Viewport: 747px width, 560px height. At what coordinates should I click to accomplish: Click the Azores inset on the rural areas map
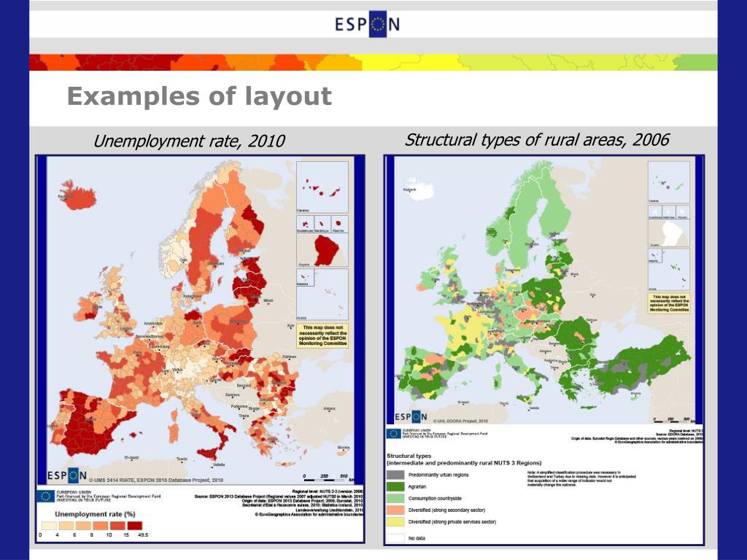point(669,270)
